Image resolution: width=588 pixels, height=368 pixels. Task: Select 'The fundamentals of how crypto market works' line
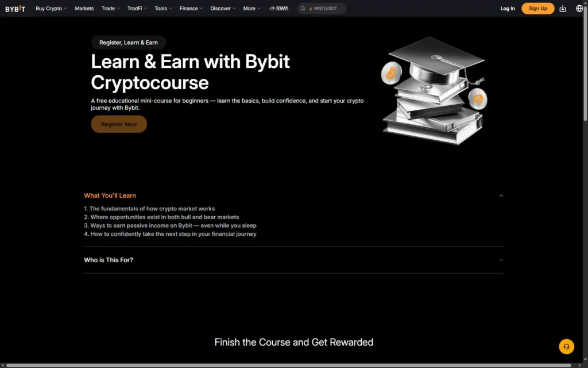tap(149, 209)
